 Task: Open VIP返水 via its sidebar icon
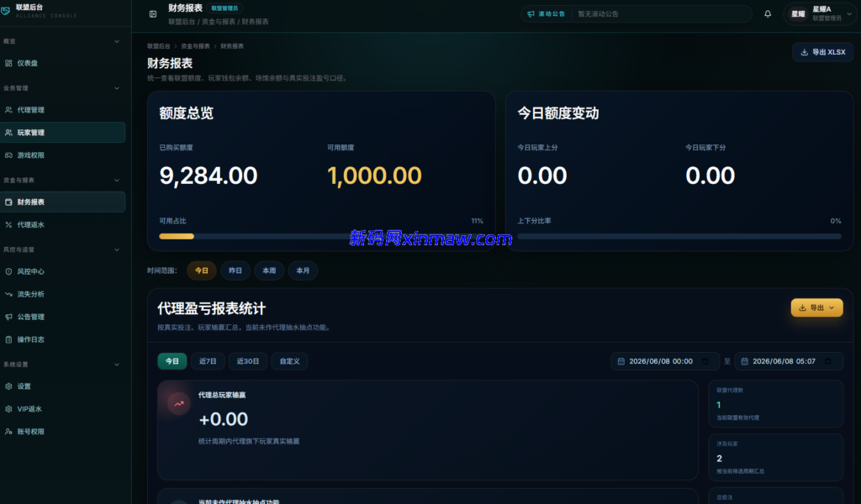coord(8,408)
